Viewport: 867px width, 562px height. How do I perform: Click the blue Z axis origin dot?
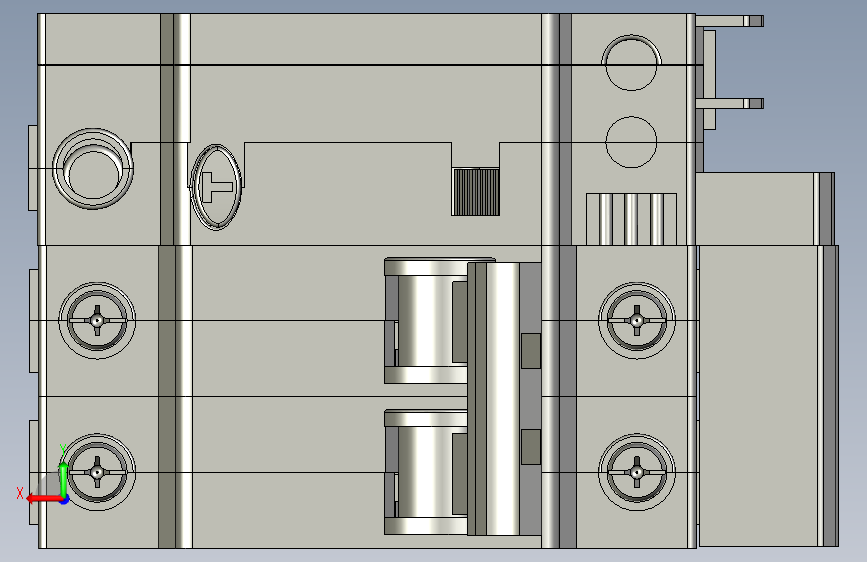65,500
